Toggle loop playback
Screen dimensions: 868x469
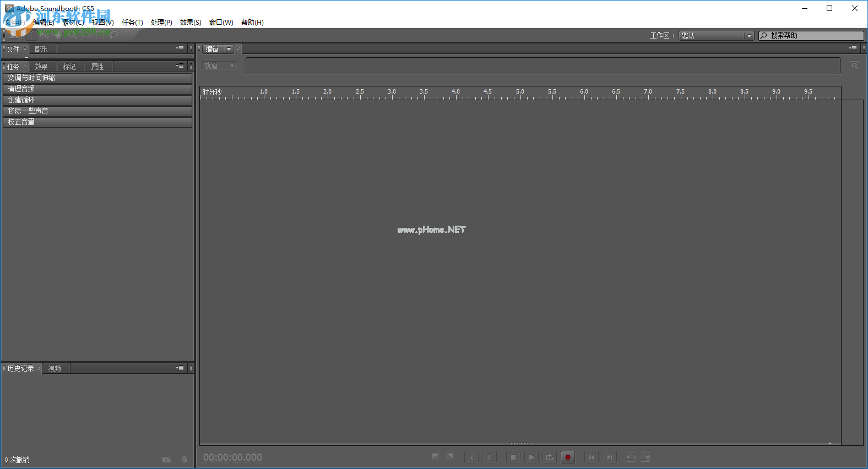[x=550, y=457]
